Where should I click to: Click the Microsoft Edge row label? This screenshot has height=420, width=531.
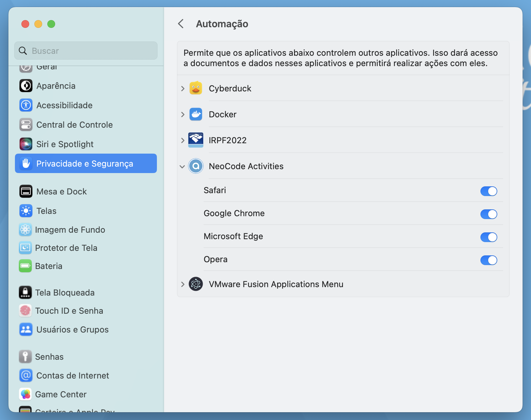(x=233, y=236)
